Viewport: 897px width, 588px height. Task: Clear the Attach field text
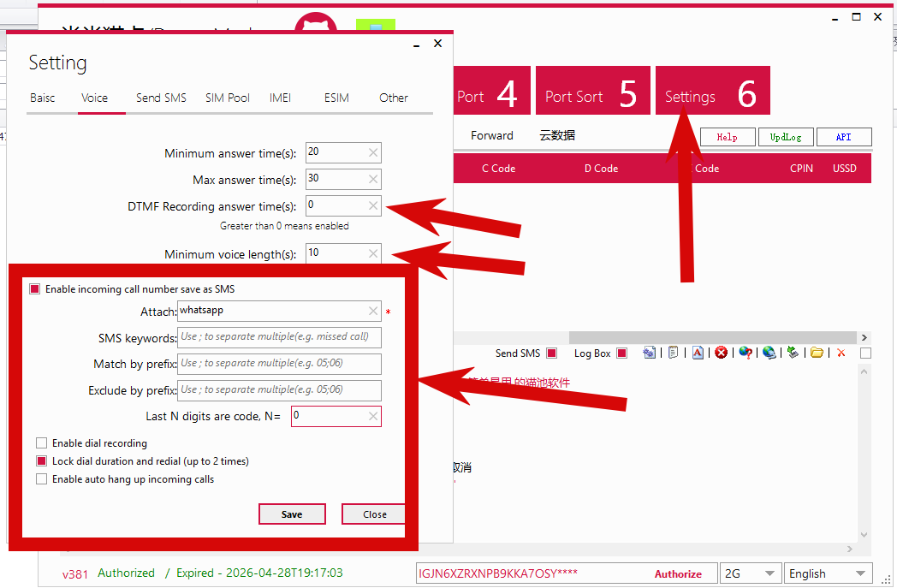(x=373, y=311)
